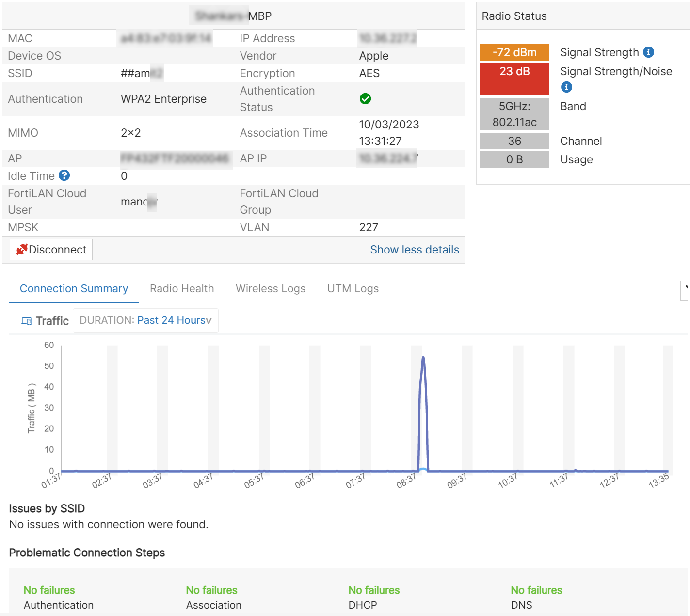Click the Vendor value Apple
The height and width of the screenshot is (616, 690).
pyautogui.click(x=374, y=56)
